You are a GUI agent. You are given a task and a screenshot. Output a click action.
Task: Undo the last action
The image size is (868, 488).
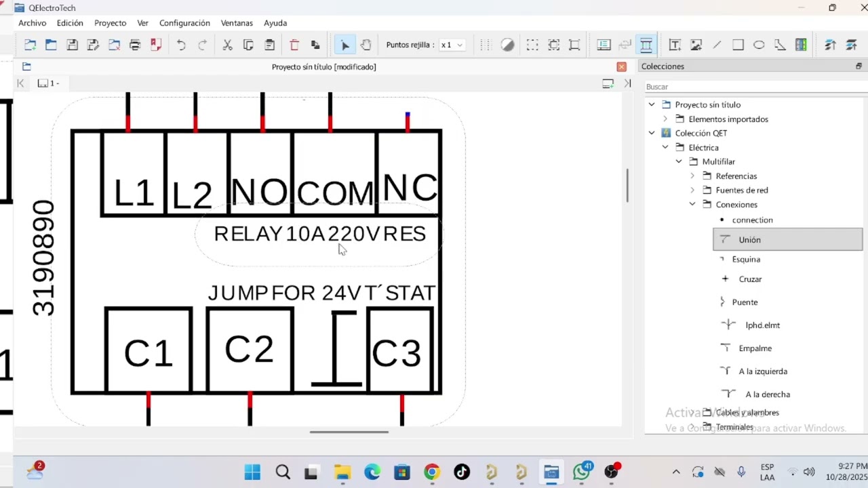coord(181,45)
